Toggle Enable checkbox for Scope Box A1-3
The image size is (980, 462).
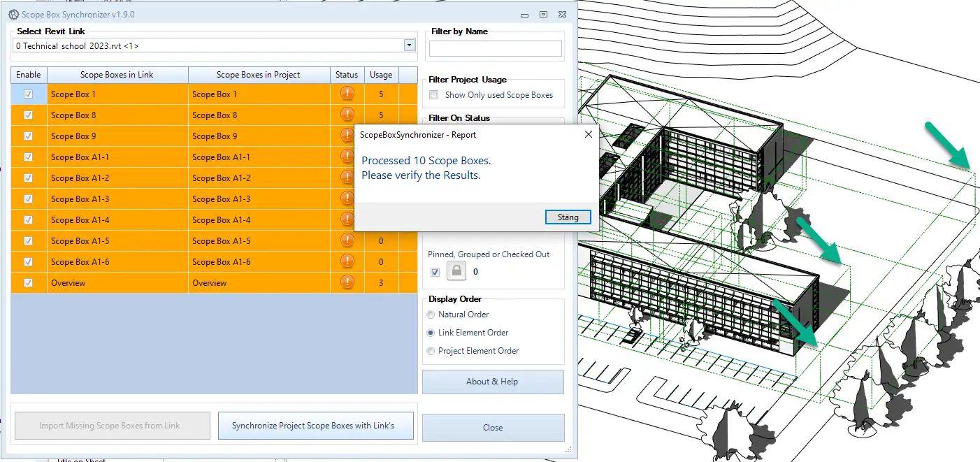pos(29,198)
